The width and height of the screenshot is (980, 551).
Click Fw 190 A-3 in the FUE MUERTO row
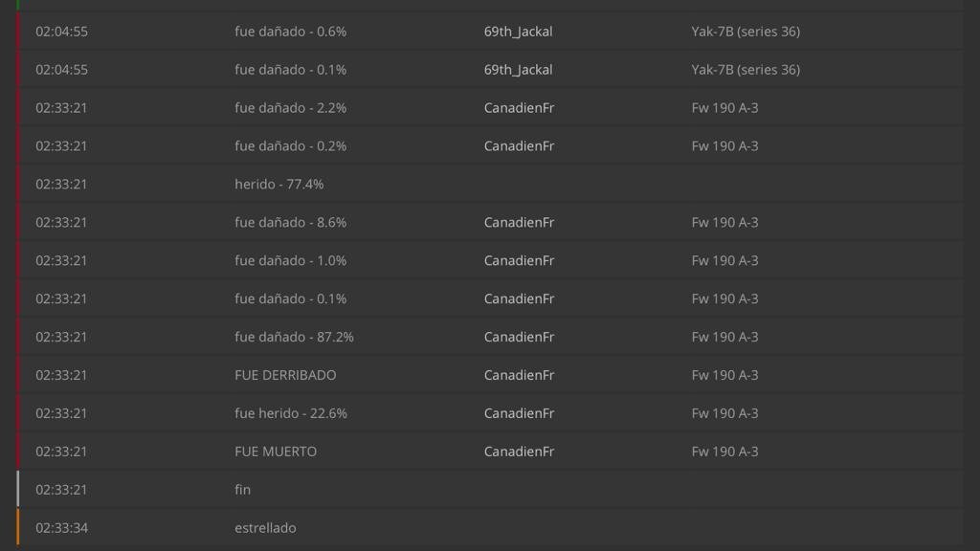(x=724, y=452)
